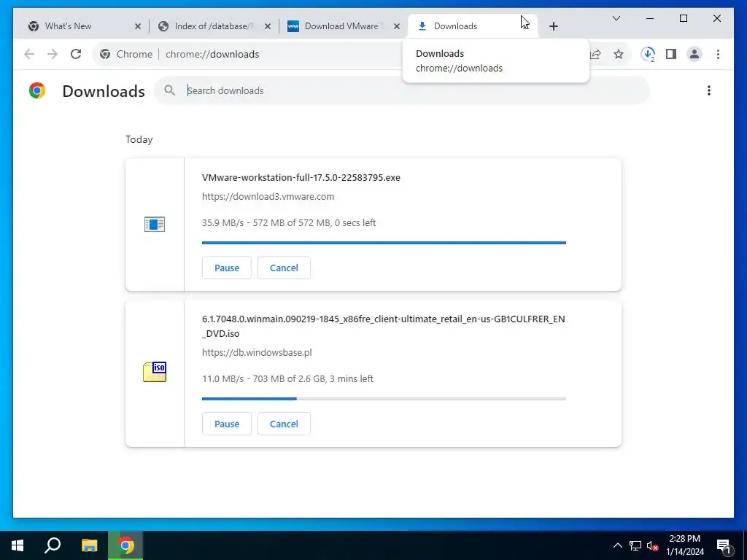Viewport: 747px width, 560px height.
Task: Toggle the Chrome side panel
Action: (671, 54)
